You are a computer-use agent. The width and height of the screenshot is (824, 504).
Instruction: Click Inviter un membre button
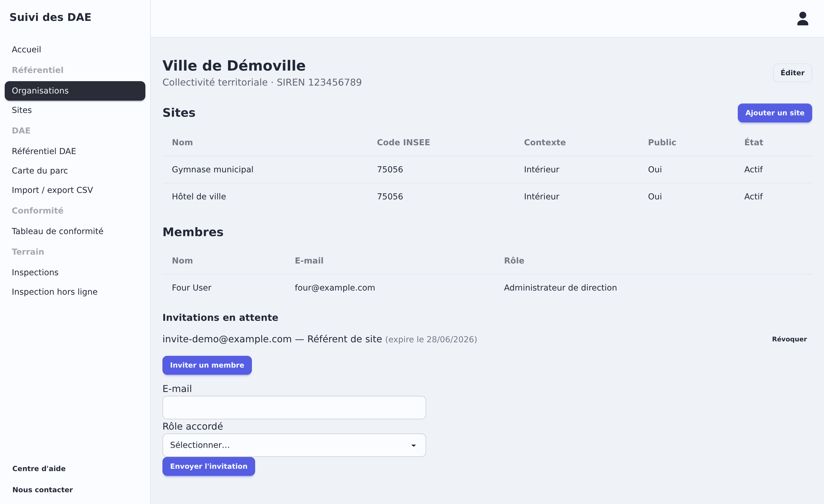click(207, 365)
